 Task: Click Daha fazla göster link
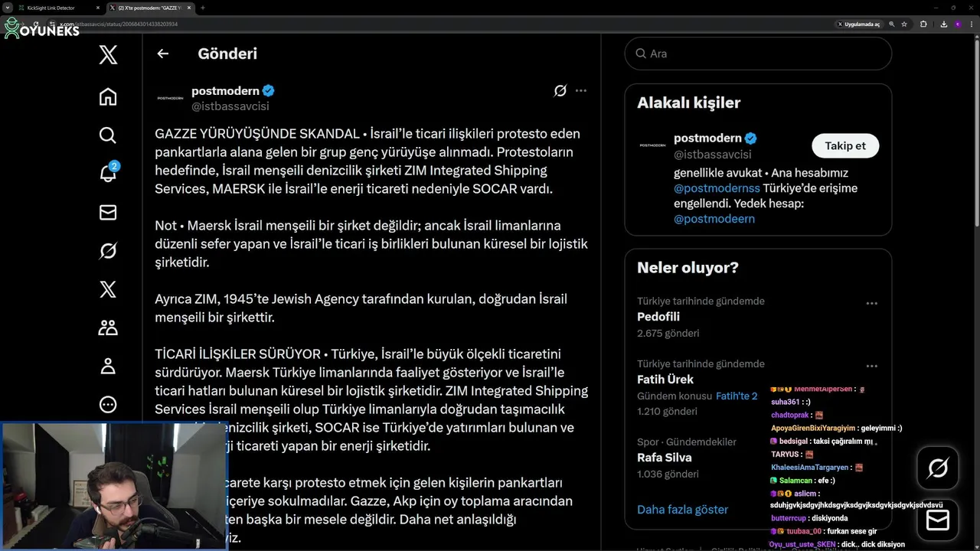(x=682, y=510)
